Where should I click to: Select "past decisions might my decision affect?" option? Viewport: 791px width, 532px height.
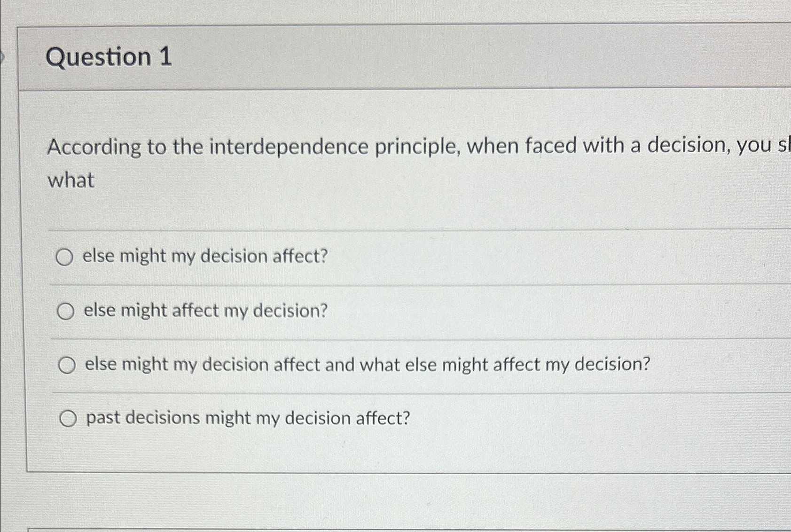[x=69, y=417]
